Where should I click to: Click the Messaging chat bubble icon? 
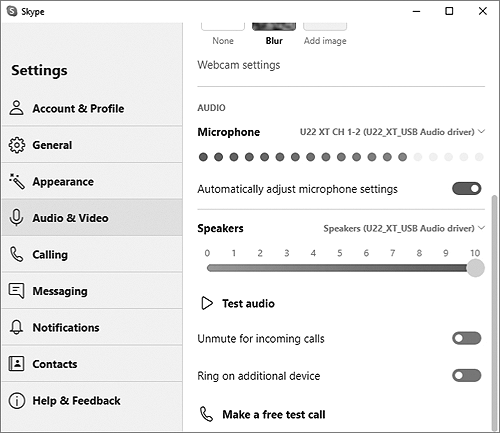tap(16, 291)
